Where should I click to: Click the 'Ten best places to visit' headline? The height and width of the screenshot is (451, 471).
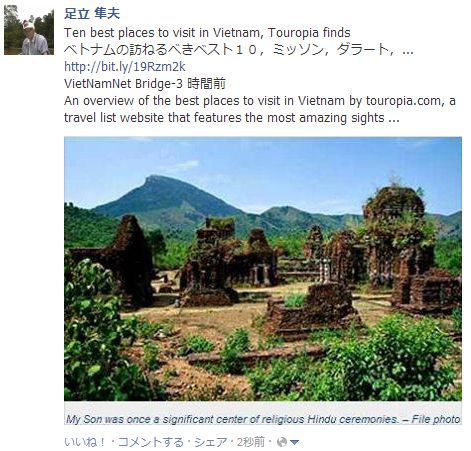point(207,33)
